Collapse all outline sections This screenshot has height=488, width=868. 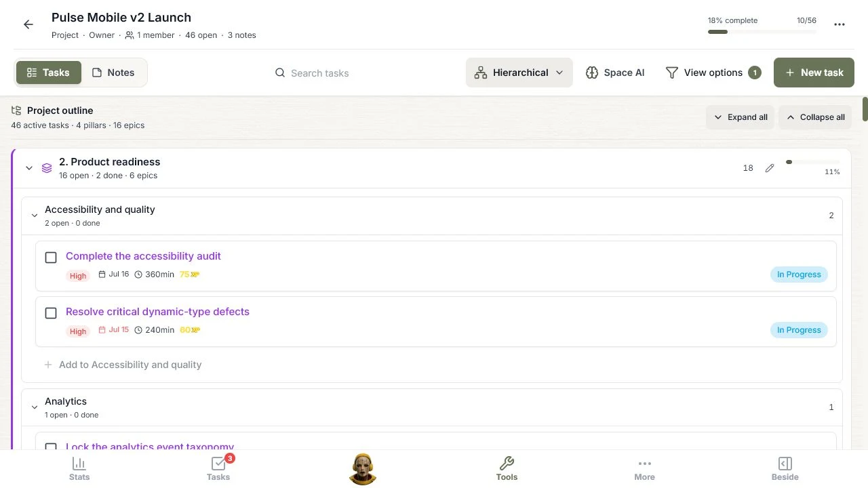tap(815, 117)
